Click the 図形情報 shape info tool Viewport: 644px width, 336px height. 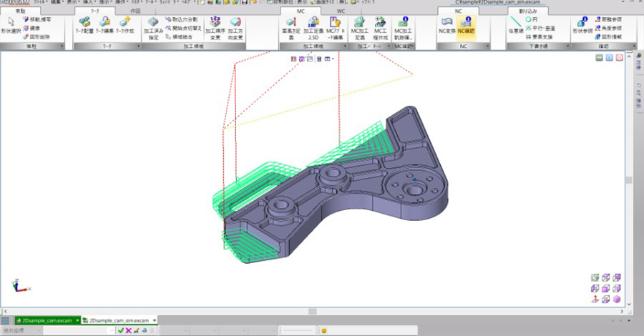click(608, 37)
